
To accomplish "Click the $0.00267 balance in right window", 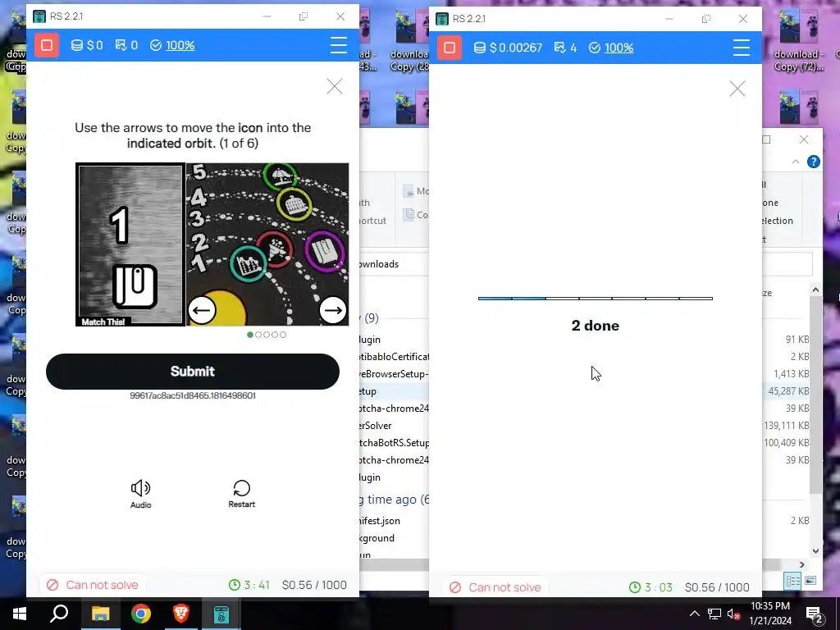I will [509, 48].
